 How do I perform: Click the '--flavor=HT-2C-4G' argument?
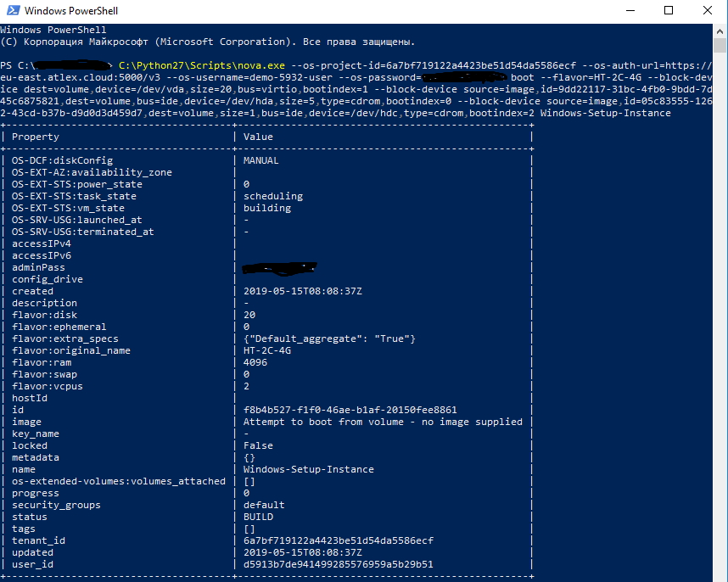[591, 77]
